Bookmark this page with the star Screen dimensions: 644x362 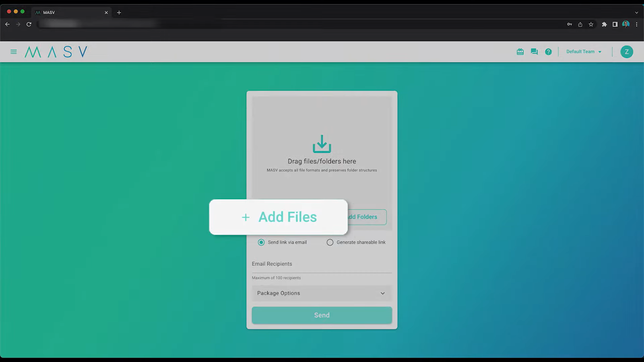point(591,24)
